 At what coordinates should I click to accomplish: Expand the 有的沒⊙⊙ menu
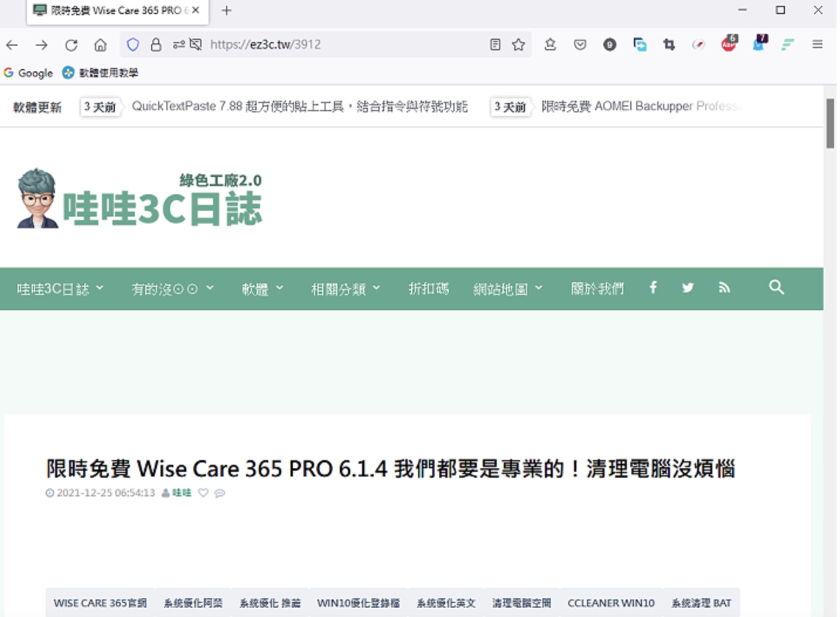[x=173, y=289]
